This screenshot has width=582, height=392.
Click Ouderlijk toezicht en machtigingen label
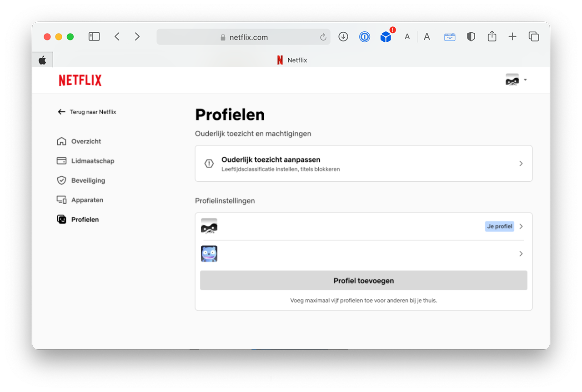coord(253,134)
